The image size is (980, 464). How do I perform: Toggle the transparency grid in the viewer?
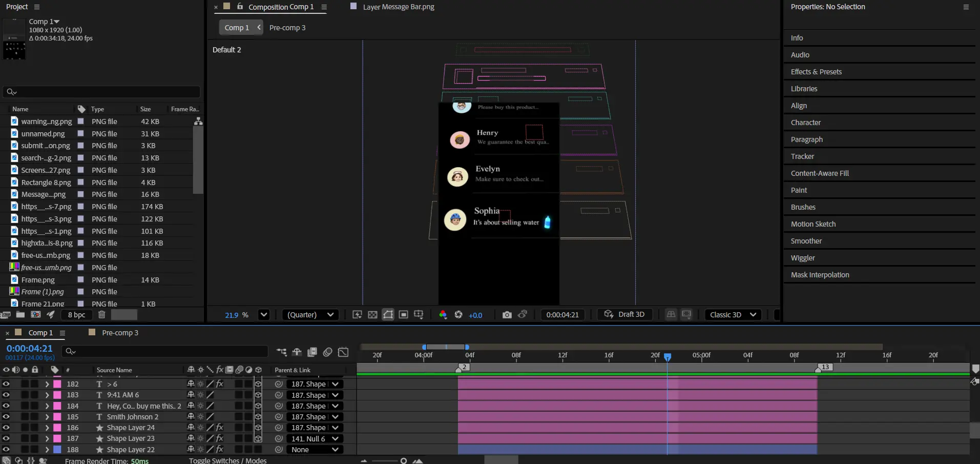[372, 315]
